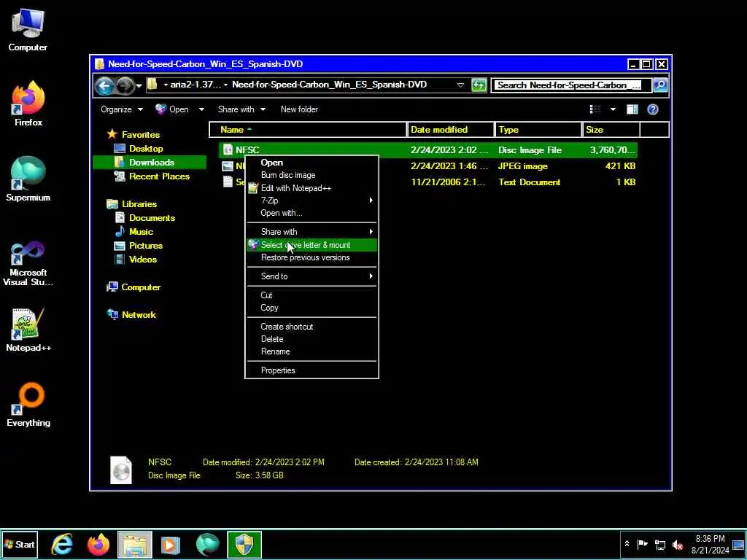Open Windows Media Player taskbar icon
Screen dimensions: 747x560
tap(171, 545)
